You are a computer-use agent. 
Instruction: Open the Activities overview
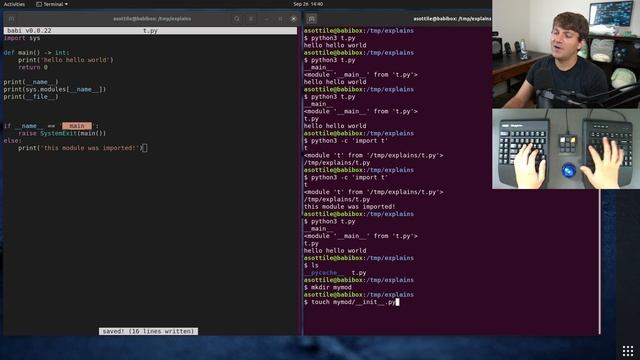coord(14,4)
